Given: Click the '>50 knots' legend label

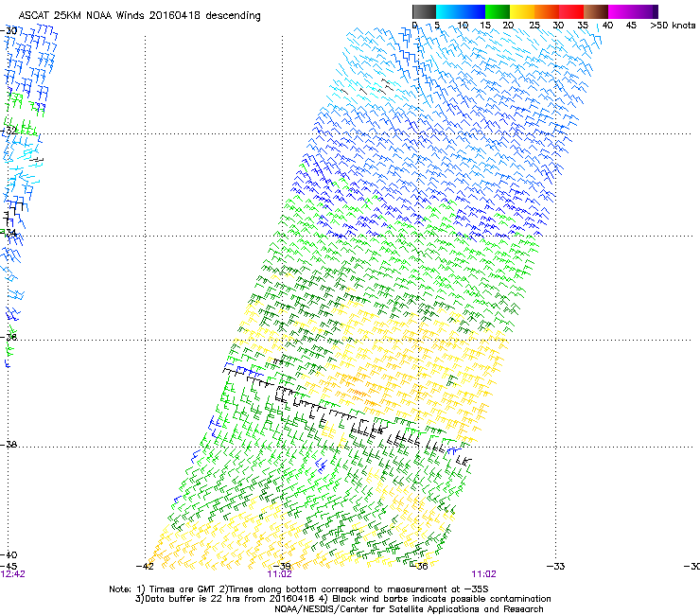Looking at the screenshot, I should [673, 26].
